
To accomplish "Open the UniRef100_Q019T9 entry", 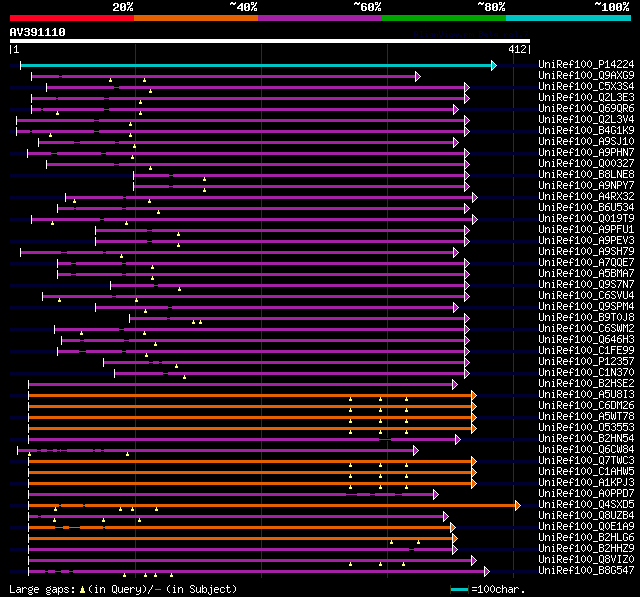I will click(x=586, y=219).
